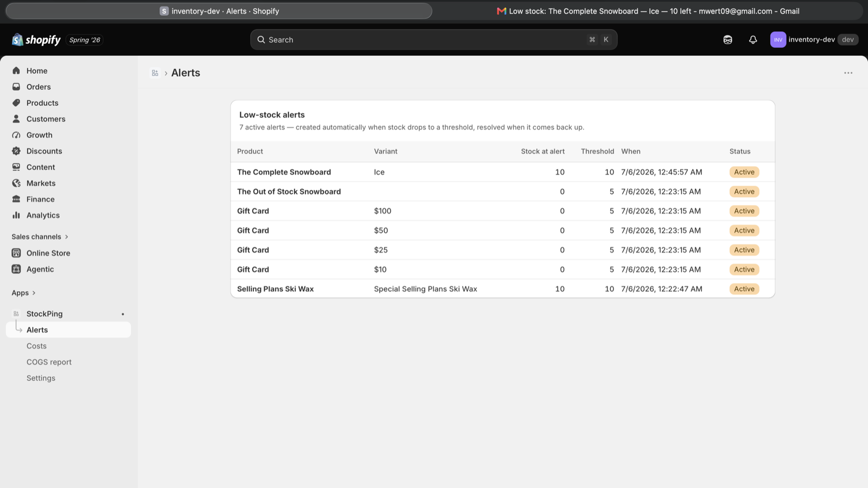Screen dimensions: 868x488
Task: Click the Shopify logo
Action: 36,40
